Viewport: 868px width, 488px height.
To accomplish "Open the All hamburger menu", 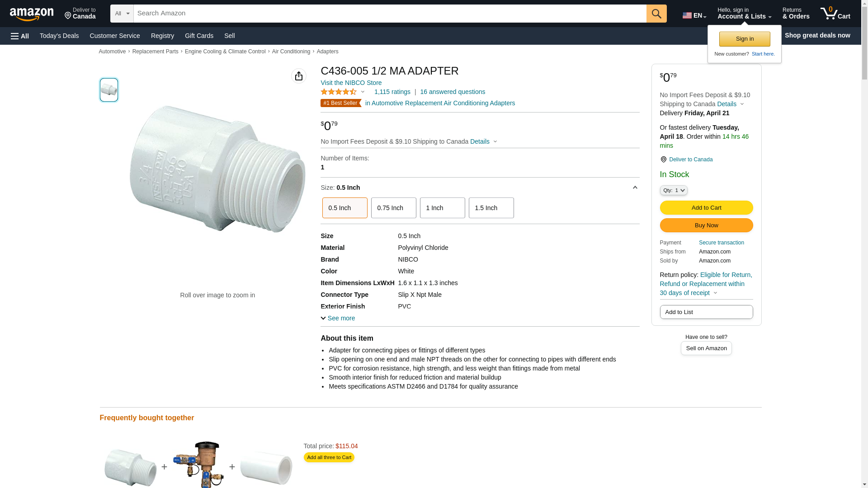I will 20,36.
